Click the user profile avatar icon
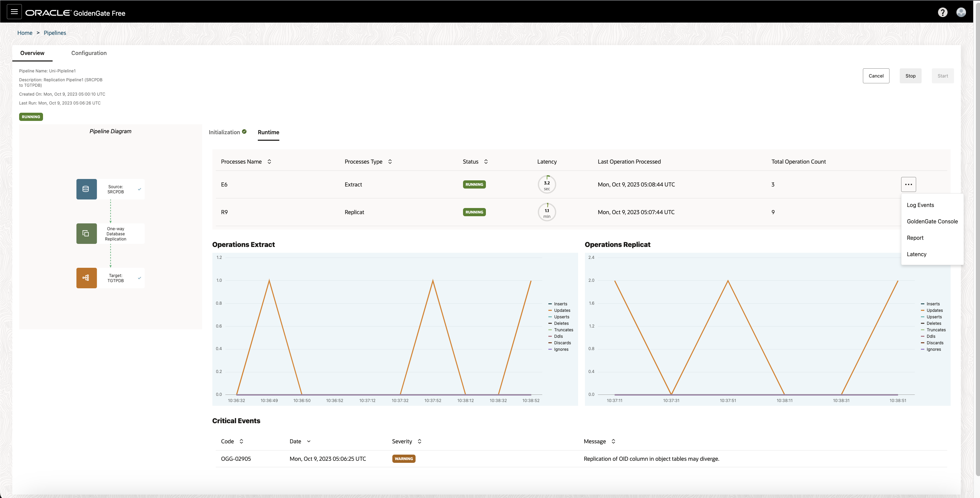 click(961, 12)
